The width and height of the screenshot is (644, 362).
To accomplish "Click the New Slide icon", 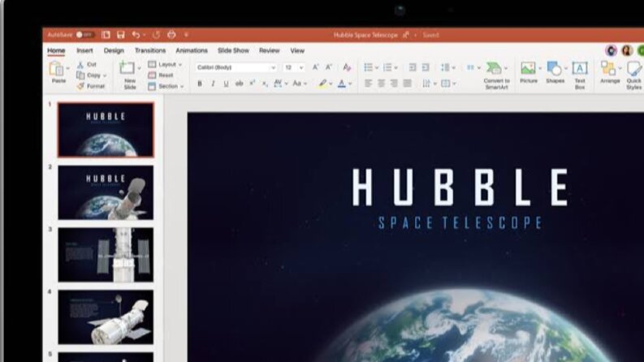I will point(127,68).
